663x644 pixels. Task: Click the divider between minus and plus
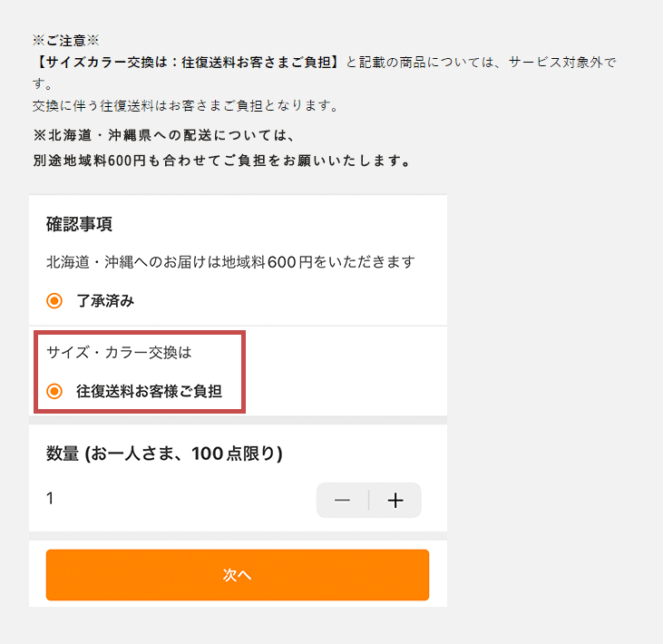click(369, 501)
